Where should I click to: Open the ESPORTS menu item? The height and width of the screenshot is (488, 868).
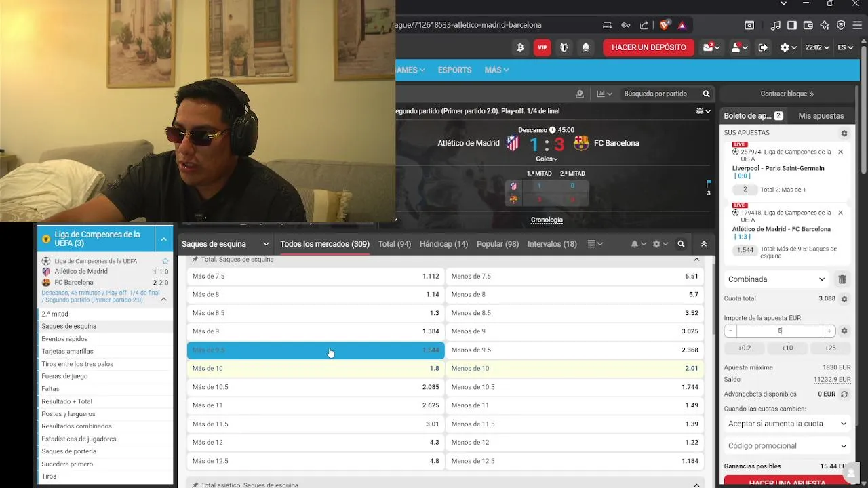[x=454, y=70]
